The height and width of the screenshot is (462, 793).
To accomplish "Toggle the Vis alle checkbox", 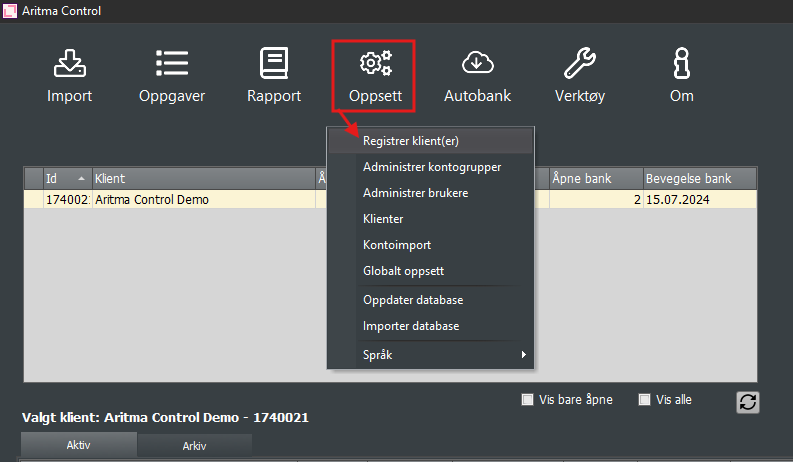I will click(644, 400).
